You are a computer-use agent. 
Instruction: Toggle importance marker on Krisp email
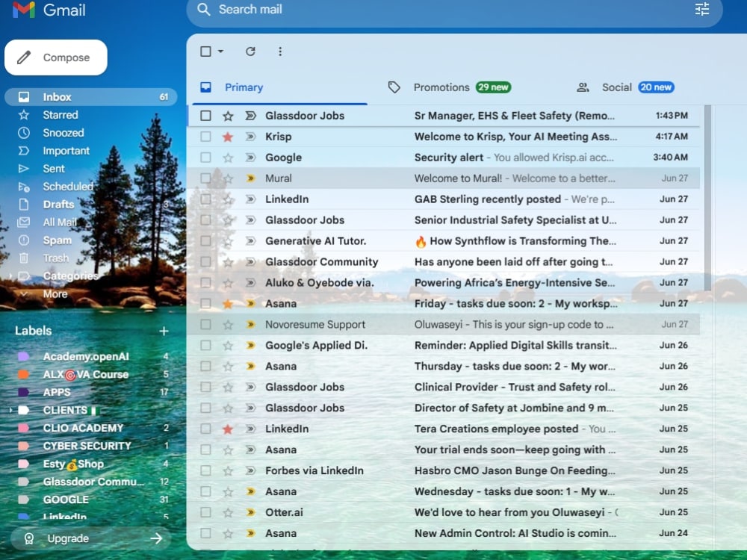[250, 137]
